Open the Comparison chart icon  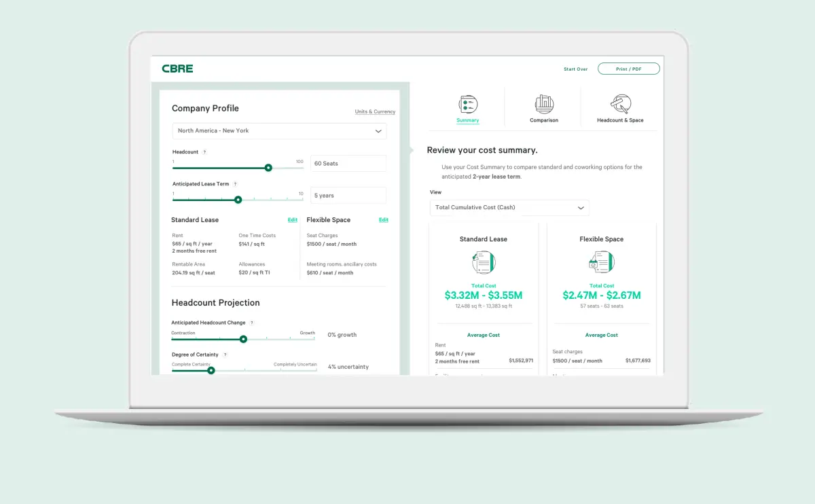pos(543,102)
